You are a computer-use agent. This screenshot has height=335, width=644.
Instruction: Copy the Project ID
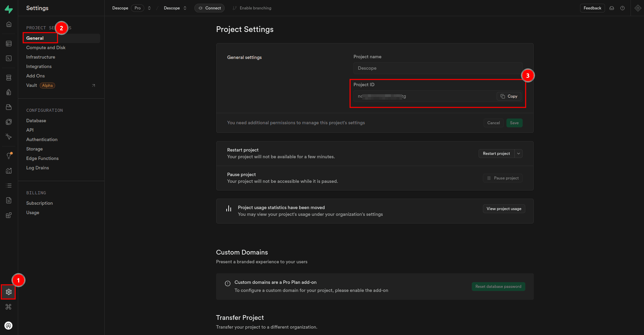tap(509, 96)
